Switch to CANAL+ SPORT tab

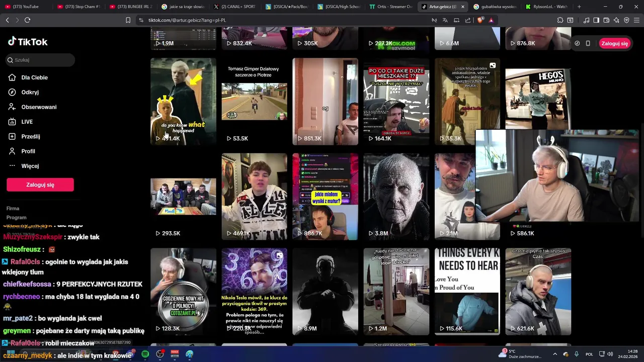235,7
